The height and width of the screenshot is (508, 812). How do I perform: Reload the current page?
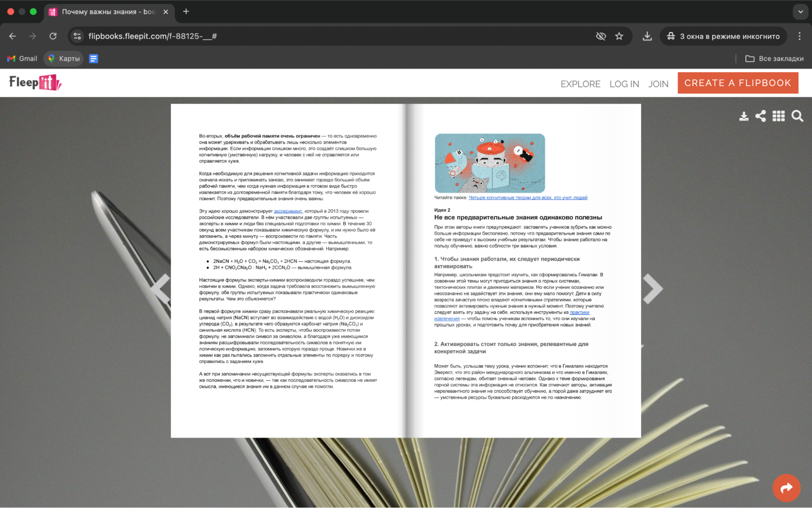click(53, 36)
